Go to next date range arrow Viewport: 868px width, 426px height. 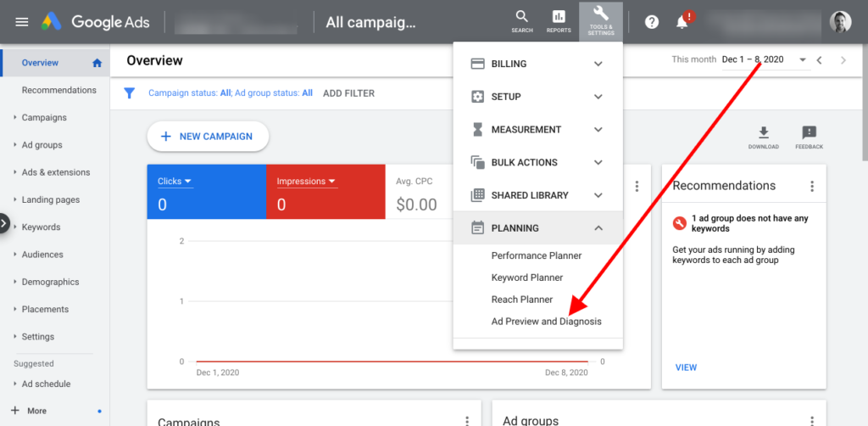843,60
